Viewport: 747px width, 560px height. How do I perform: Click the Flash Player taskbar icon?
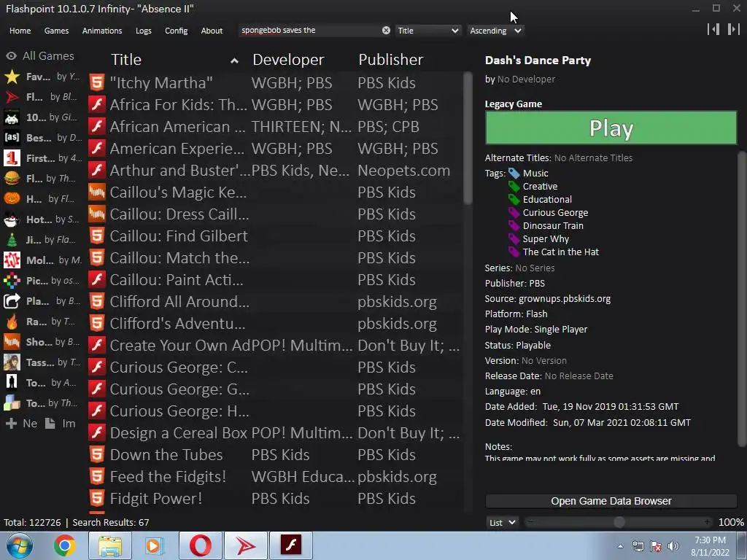click(291, 545)
